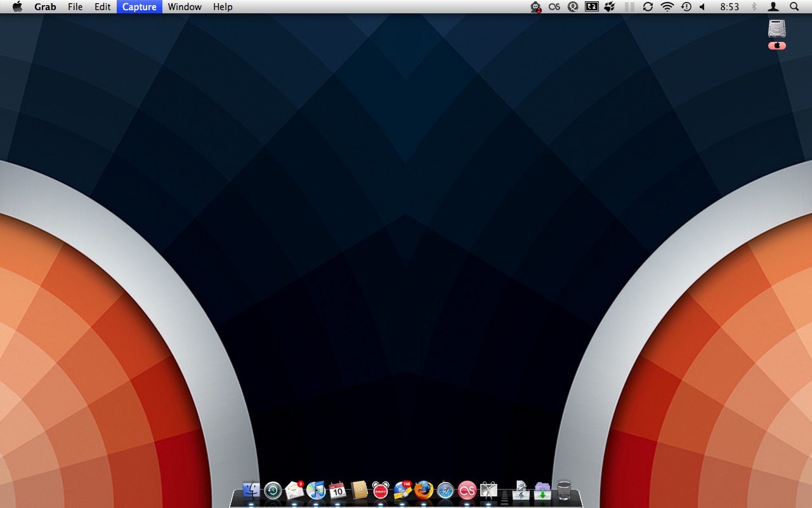812x508 pixels.
Task: Open the File menu
Action: pyautogui.click(x=75, y=7)
